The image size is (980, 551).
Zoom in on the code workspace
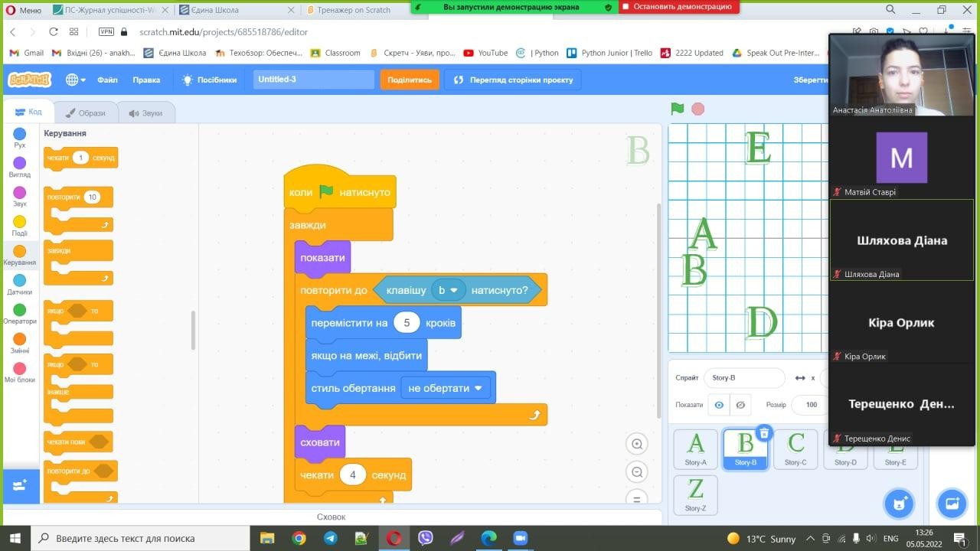[x=636, y=444]
